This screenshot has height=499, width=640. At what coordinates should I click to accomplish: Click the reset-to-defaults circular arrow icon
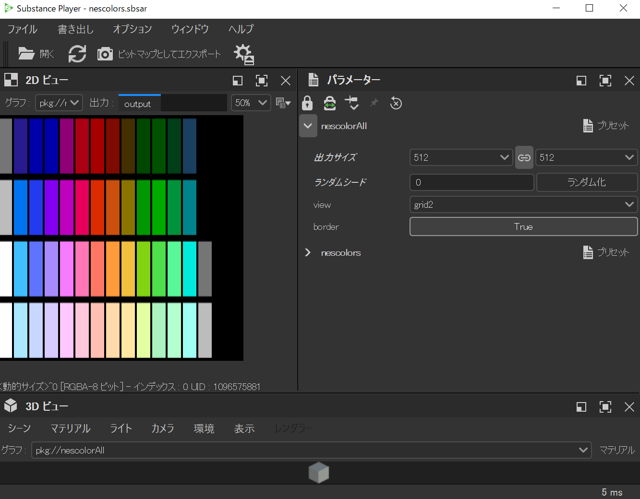click(x=396, y=103)
